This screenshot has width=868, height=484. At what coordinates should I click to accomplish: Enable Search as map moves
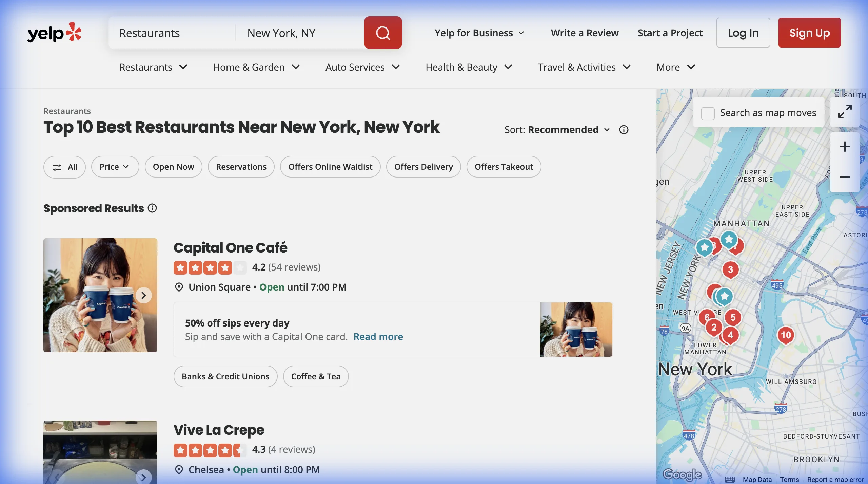coord(708,114)
